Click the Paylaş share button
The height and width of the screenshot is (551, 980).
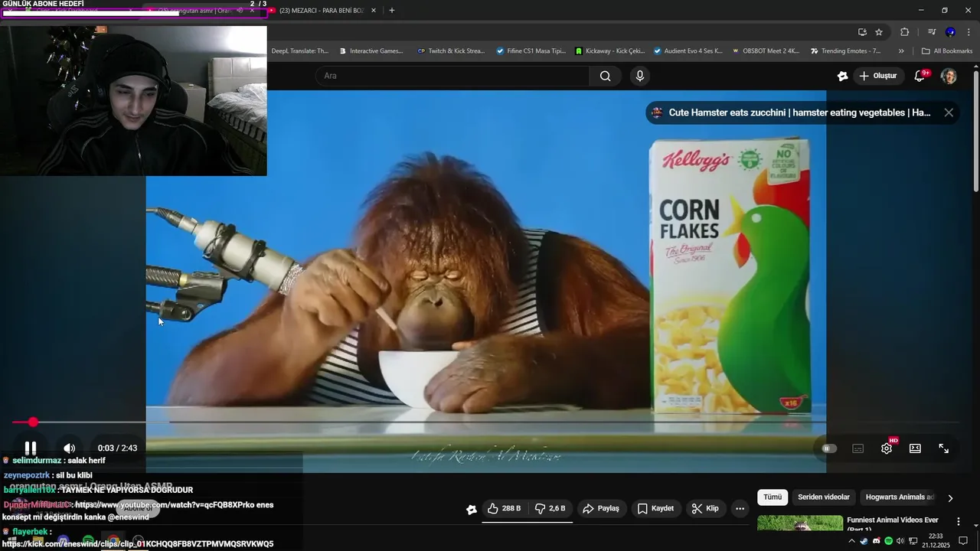pyautogui.click(x=601, y=509)
